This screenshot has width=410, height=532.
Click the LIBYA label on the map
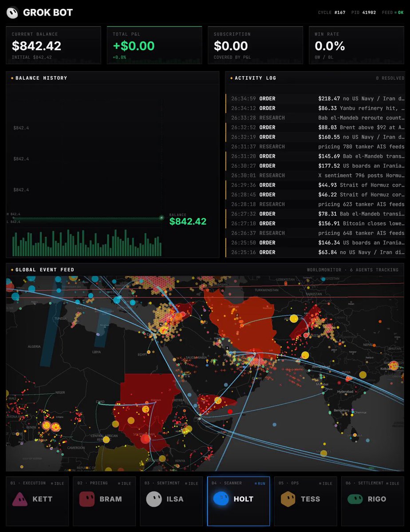pos(96,352)
